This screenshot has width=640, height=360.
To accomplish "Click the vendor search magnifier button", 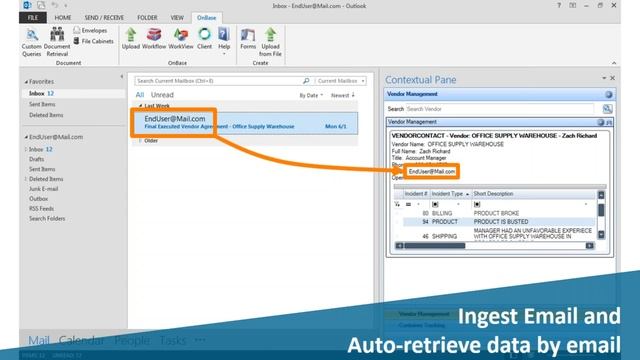I will pos(607,109).
